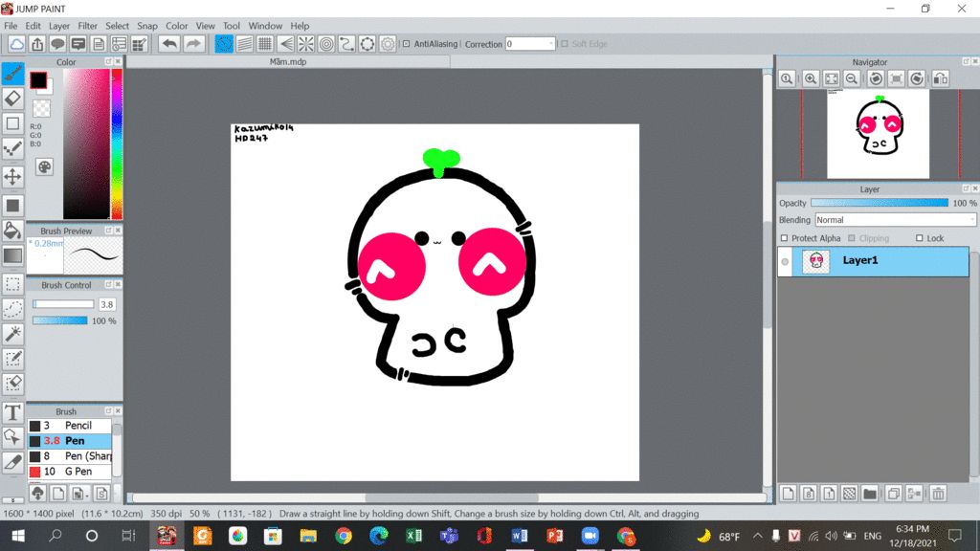
Task: Select the G Pen brush
Action: (x=70, y=472)
